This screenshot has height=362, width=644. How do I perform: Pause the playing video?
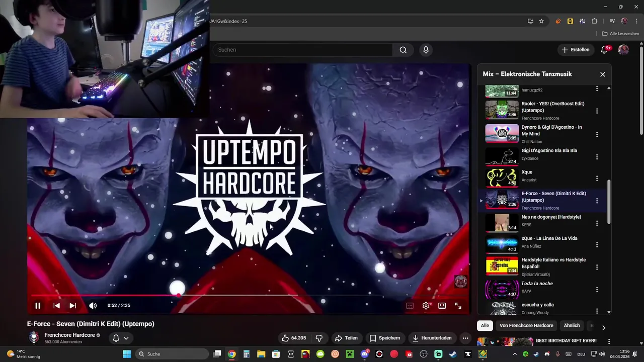(x=38, y=305)
